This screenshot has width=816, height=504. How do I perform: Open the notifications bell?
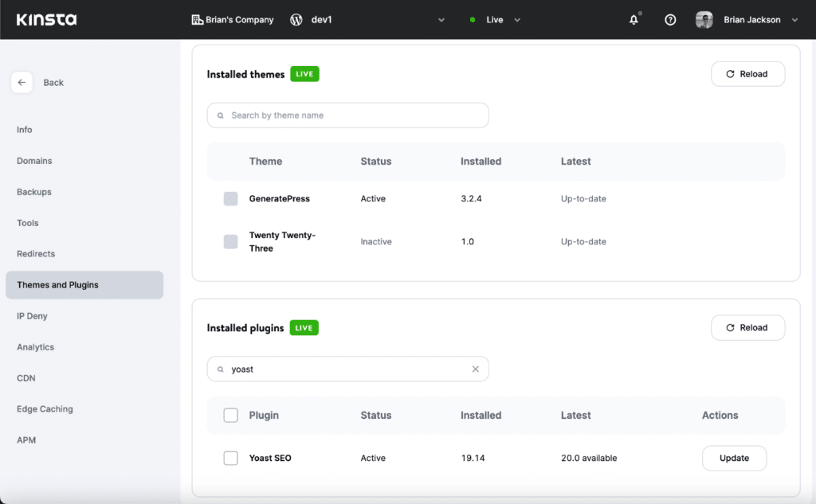point(634,20)
